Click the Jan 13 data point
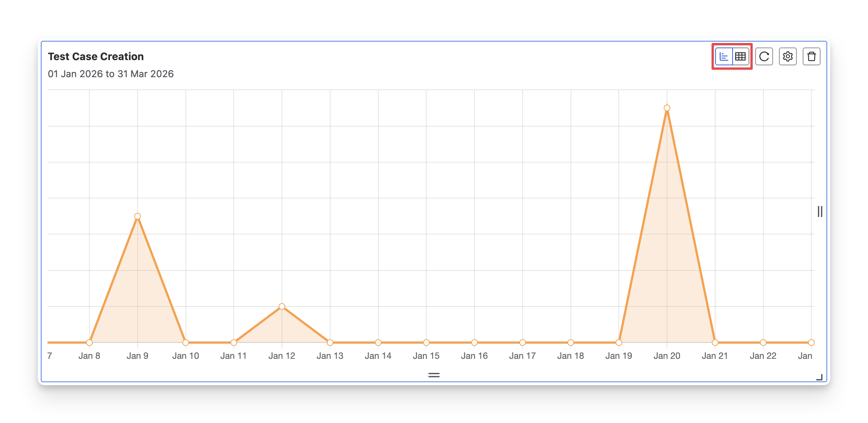Viewport: 868px width, 423px height. 330,342
